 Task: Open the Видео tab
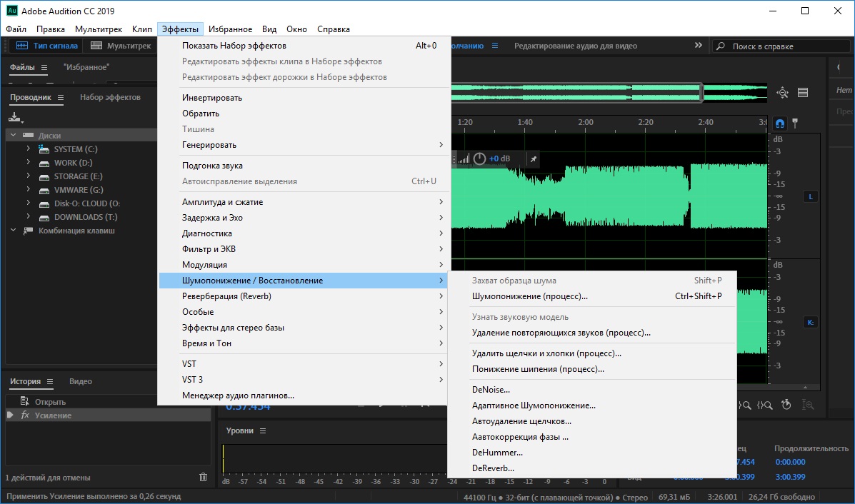click(81, 381)
